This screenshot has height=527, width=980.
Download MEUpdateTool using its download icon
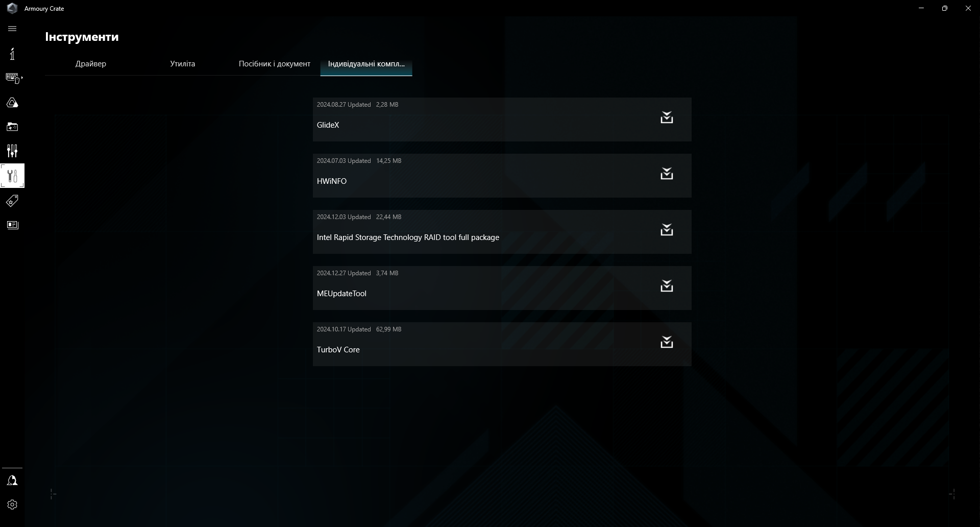coord(667,286)
